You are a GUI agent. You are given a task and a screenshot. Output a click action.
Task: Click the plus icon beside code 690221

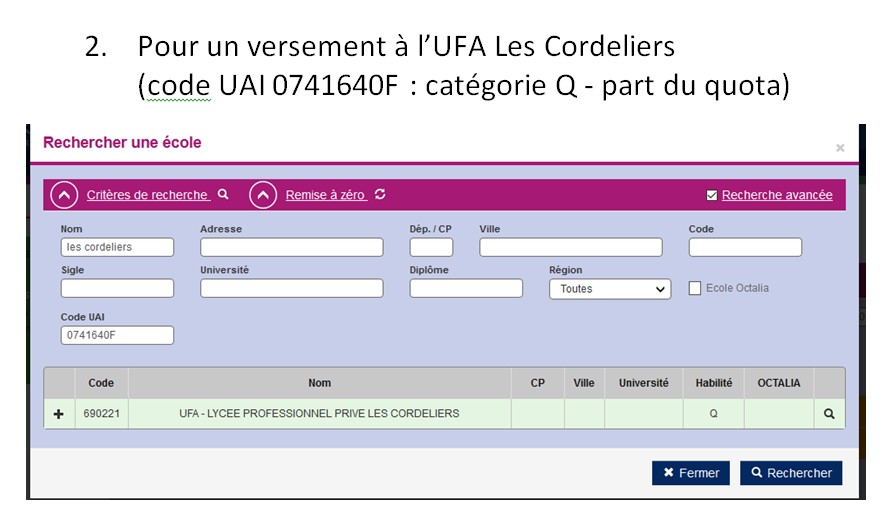click(x=58, y=414)
